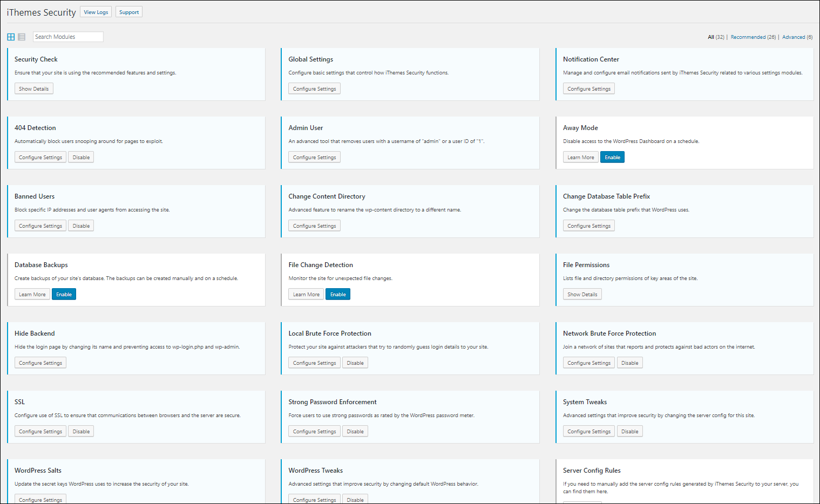Select the Admin User card title

point(306,128)
